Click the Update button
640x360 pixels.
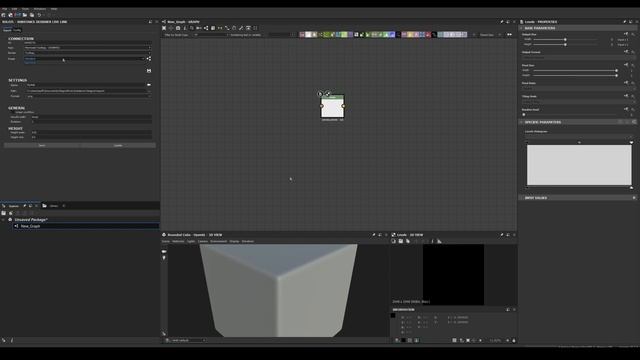tap(118, 145)
